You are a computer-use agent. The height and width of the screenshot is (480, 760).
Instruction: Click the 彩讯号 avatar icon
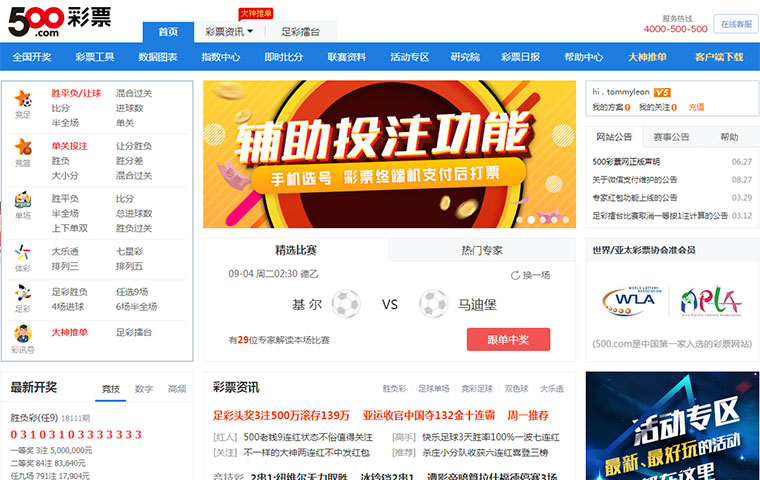point(23,334)
